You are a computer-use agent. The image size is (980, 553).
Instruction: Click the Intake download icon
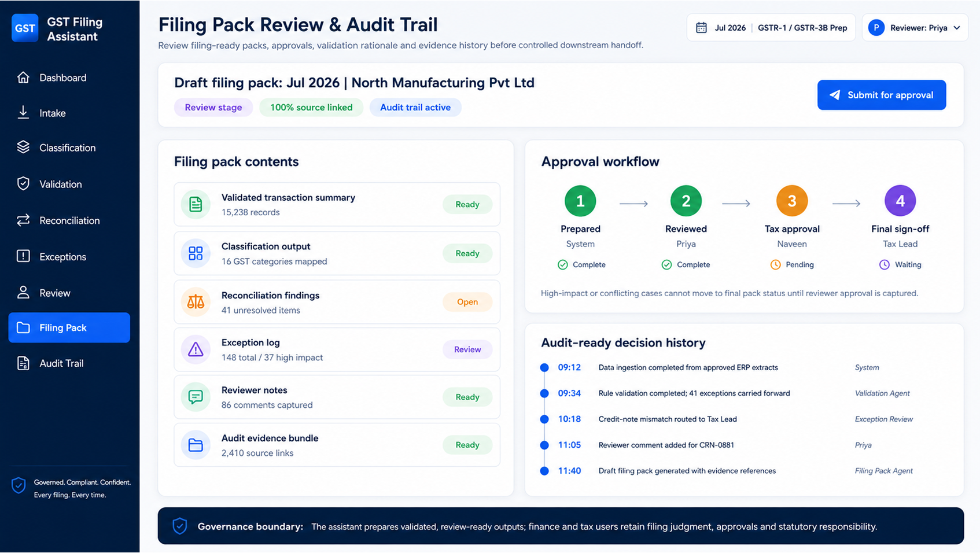click(23, 113)
